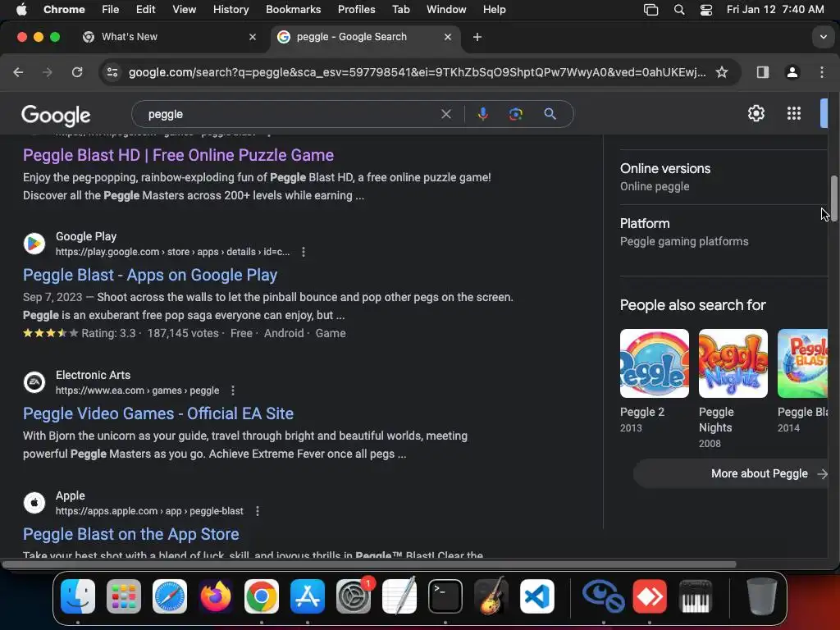This screenshot has width=840, height=630.
Task: Open the Chrome profile icon
Action: pyautogui.click(x=792, y=72)
